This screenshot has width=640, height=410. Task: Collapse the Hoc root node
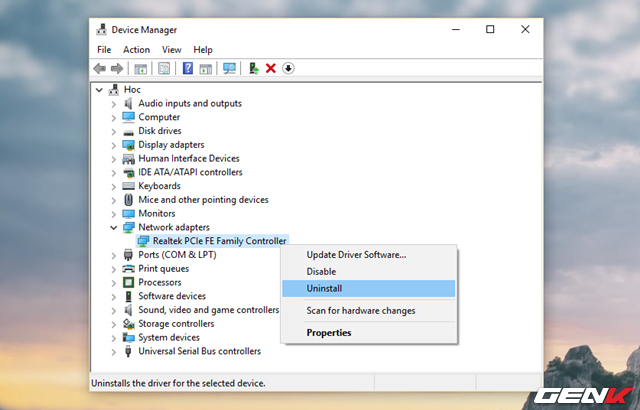tap(99, 90)
